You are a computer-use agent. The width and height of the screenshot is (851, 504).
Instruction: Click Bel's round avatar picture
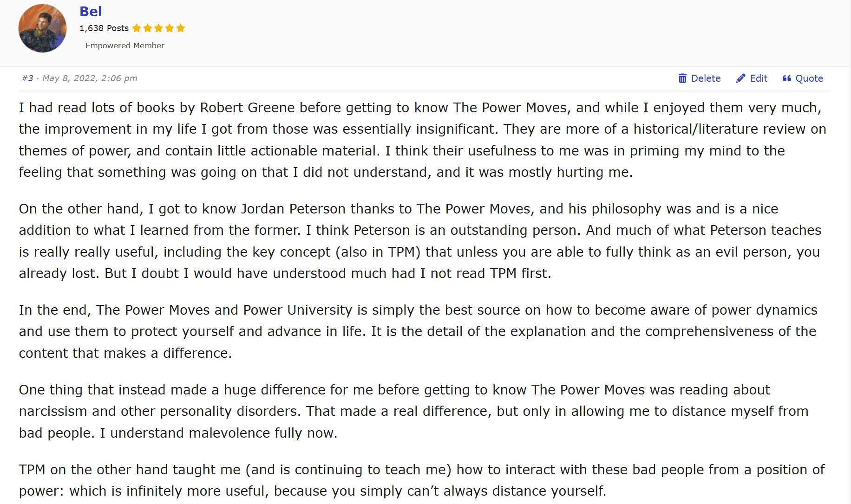[x=42, y=28]
